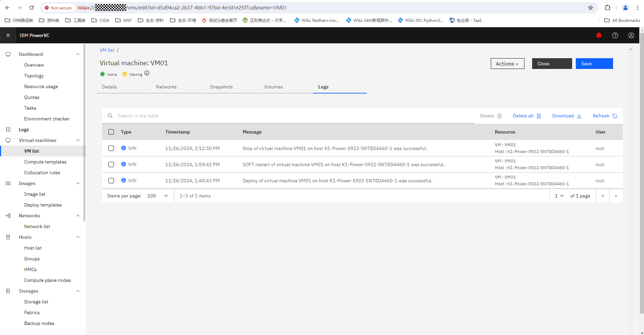The height and width of the screenshot is (335, 644).
Task: Open the browser extensions puzzle icon
Action: click(x=607, y=8)
